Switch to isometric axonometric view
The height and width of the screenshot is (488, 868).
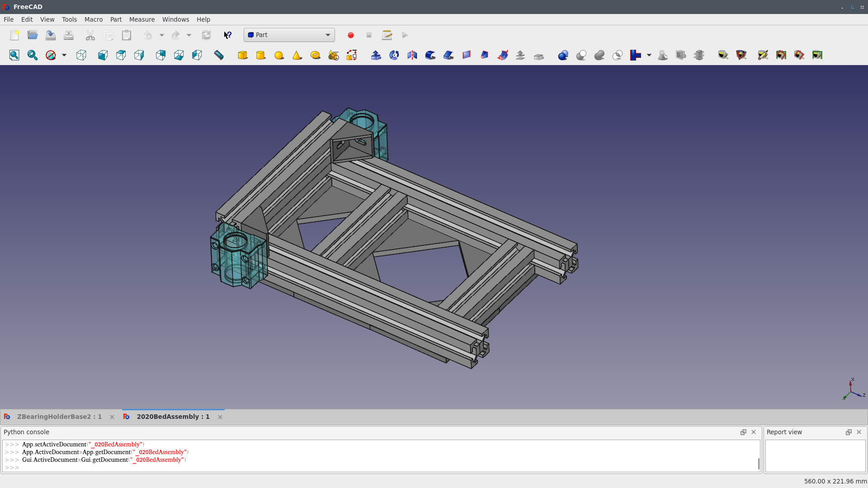click(81, 55)
